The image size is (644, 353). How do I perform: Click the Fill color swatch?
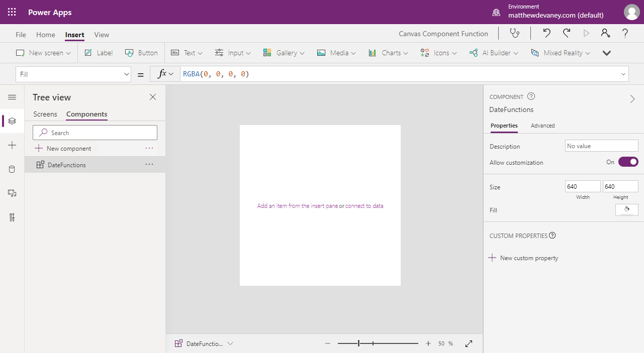tap(626, 210)
